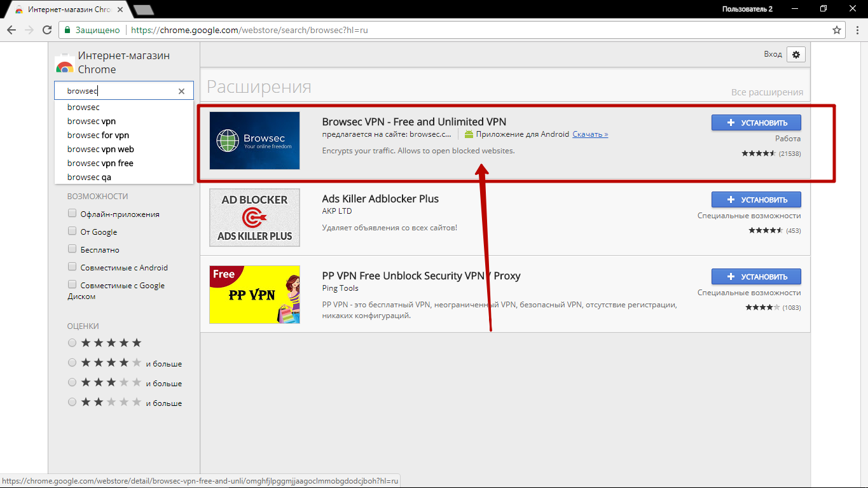This screenshot has height=488, width=868.
Task: Open Ads Killer Adblocker Plus title
Action: (x=380, y=199)
